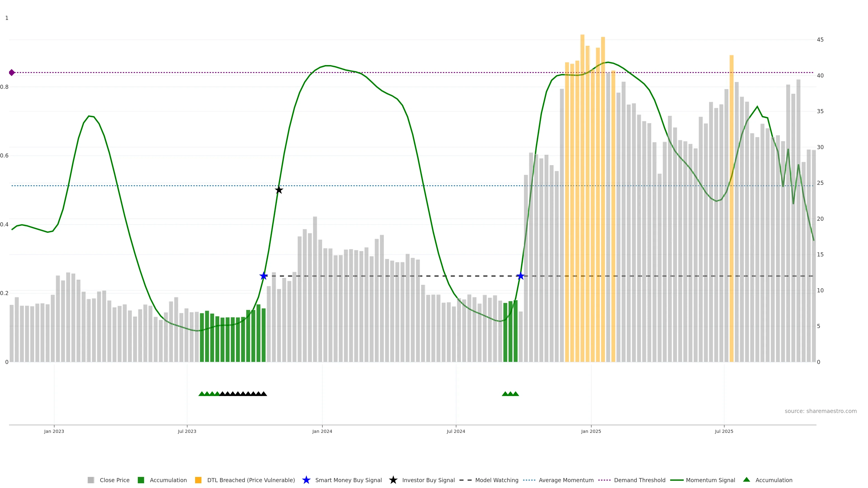Click the orange DTL Breached legend swatch
This screenshot has width=868, height=488.
click(198, 480)
